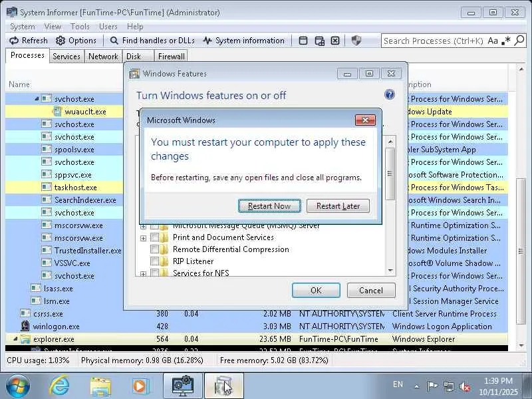This screenshot has height=399, width=532.
Task: Toggle Print and Document Services checkbox
Action: (x=154, y=237)
